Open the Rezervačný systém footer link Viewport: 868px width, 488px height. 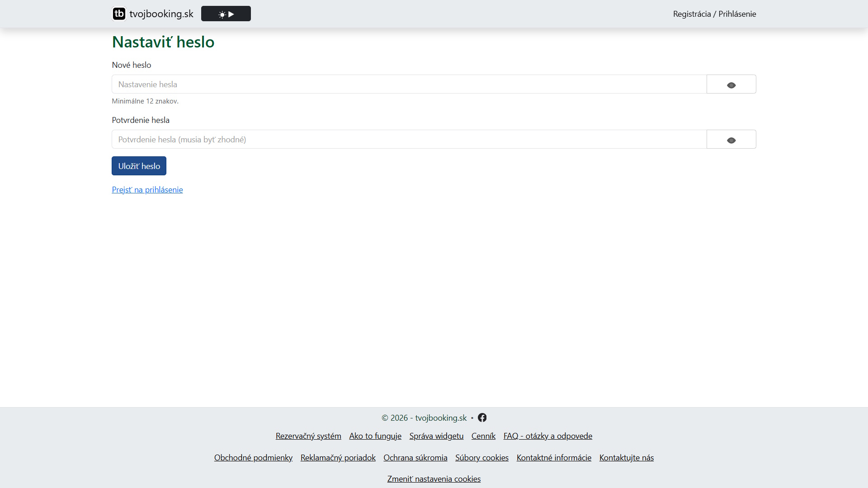coord(308,436)
